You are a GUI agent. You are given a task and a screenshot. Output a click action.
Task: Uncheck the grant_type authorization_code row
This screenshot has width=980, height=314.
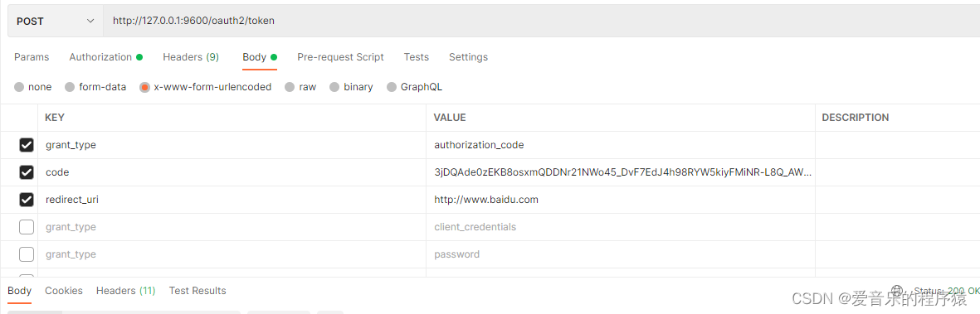pos(27,145)
